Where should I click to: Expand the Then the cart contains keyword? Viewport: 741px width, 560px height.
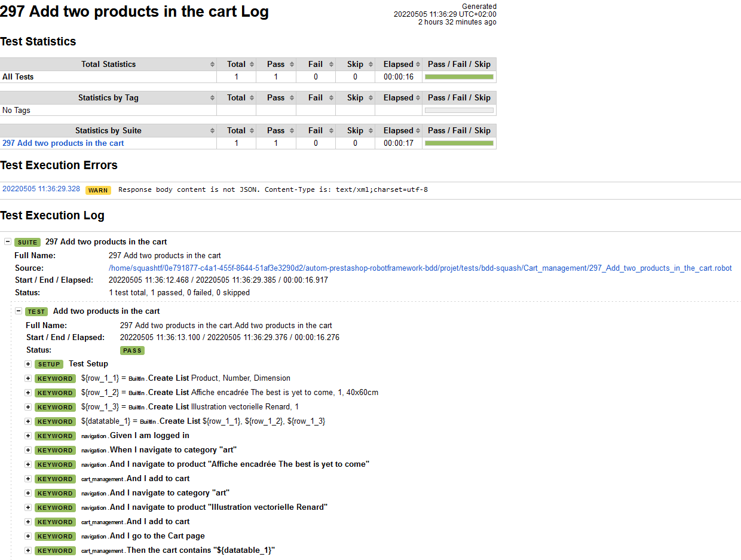tap(28, 550)
